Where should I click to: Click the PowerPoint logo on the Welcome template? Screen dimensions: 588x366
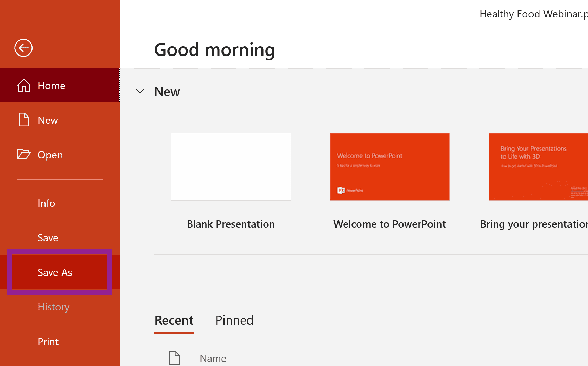(341, 190)
